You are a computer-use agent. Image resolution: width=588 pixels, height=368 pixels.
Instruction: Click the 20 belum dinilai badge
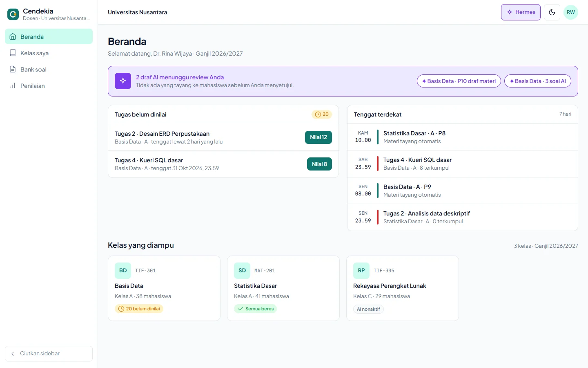click(139, 309)
